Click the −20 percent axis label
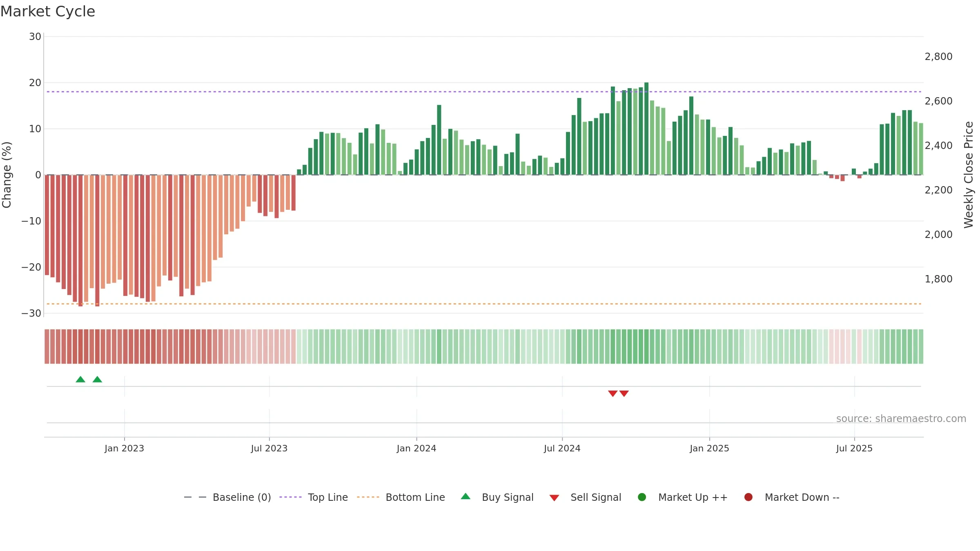This screenshot has height=551, width=980. (x=31, y=267)
